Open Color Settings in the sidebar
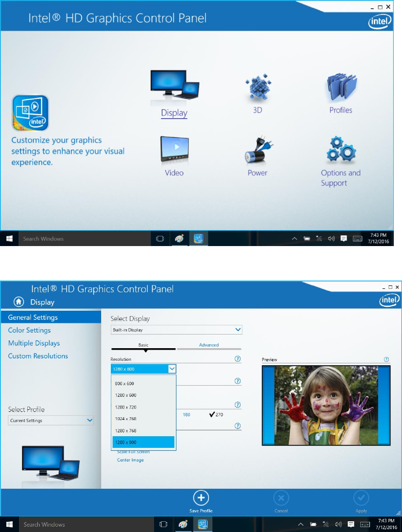The width and height of the screenshot is (402, 532). click(30, 330)
